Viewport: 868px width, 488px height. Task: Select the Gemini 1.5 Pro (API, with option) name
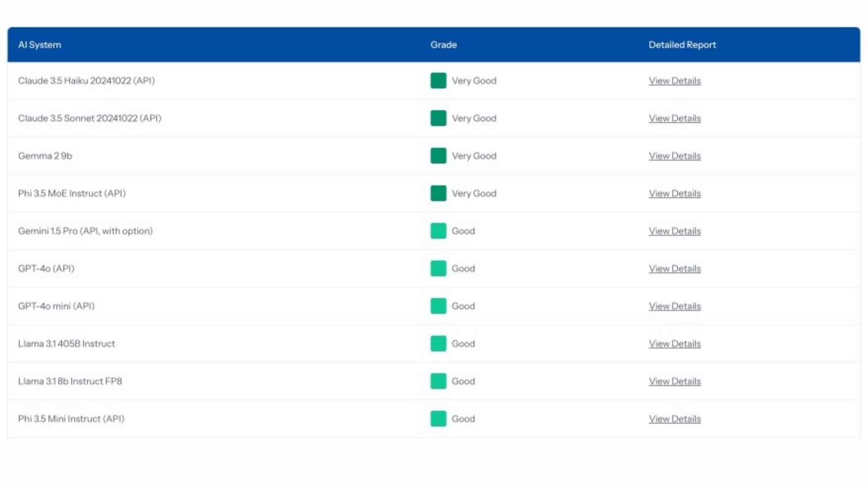(85, 230)
